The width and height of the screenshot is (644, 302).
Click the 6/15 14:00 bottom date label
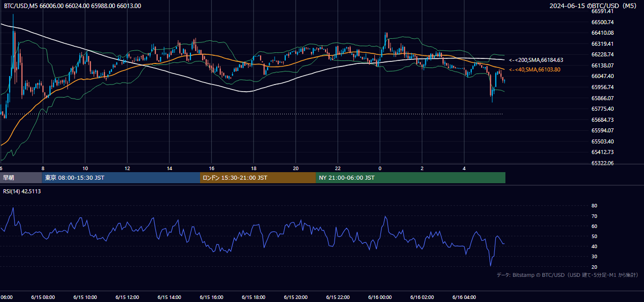[169, 297]
